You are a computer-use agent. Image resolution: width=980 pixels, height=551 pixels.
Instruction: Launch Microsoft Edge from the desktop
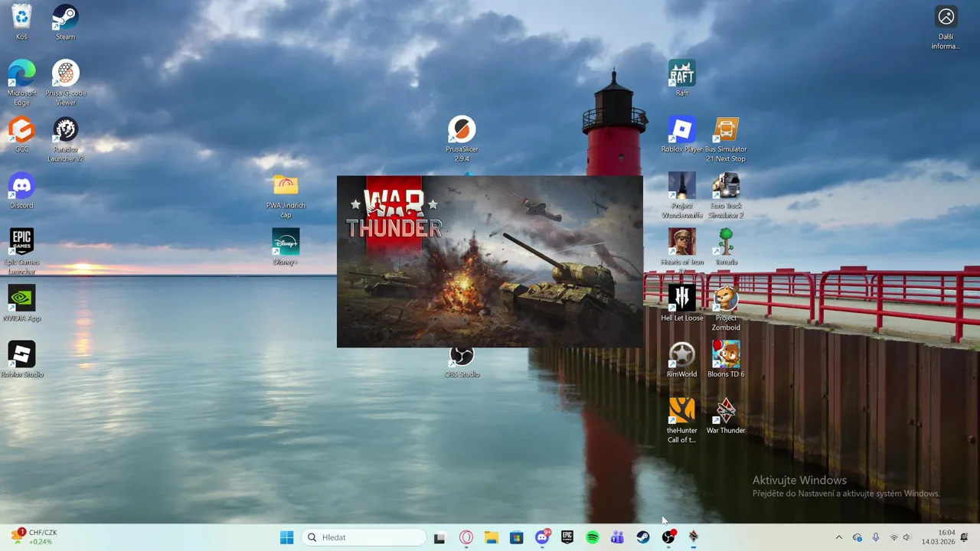(x=21, y=83)
